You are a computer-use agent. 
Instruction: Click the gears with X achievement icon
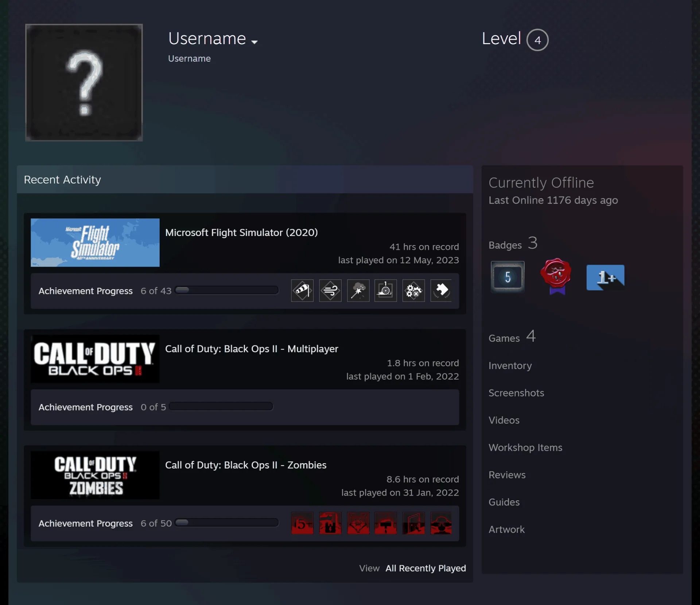[x=414, y=291]
